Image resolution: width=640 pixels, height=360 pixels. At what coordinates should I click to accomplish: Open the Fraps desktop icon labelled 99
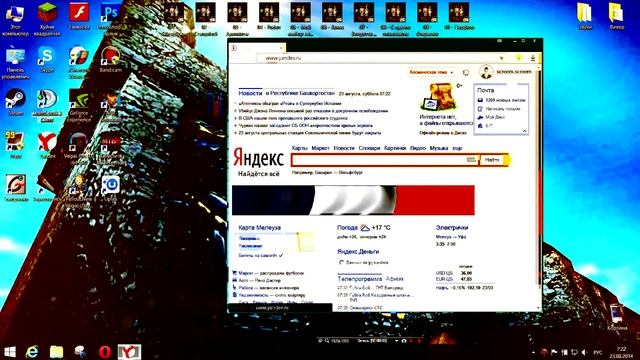click(16, 145)
